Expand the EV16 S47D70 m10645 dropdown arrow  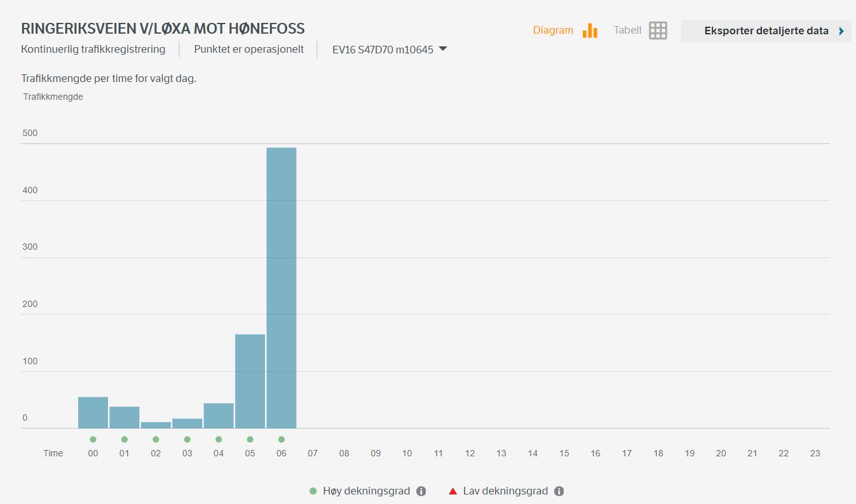(x=443, y=49)
